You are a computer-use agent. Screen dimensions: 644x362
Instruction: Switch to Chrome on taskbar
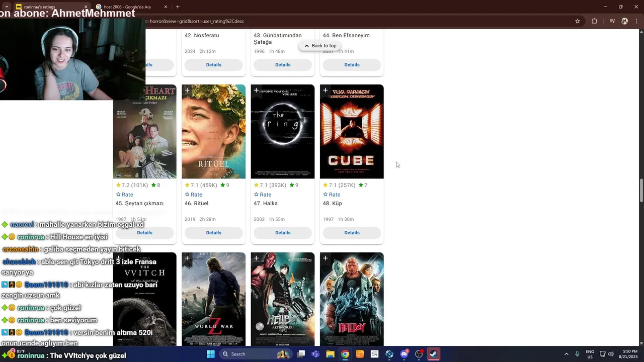(345, 354)
